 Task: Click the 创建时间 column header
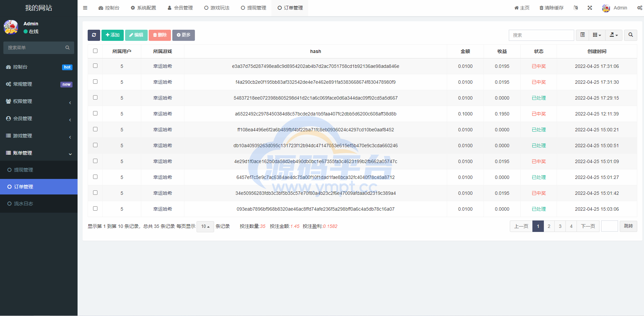597,51
